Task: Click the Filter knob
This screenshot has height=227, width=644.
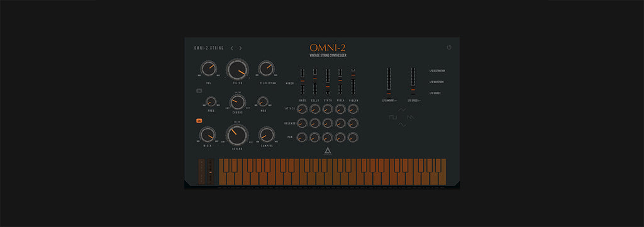Action: 237,69
